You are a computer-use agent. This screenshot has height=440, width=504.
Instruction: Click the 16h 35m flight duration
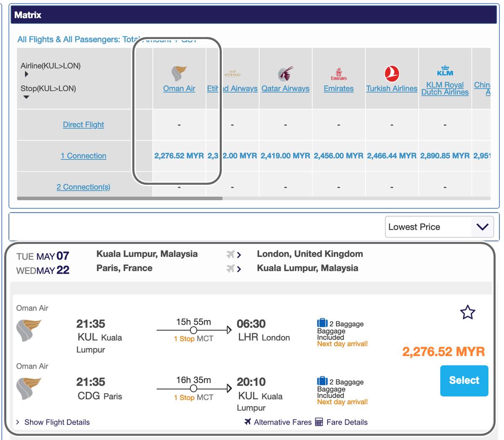[194, 380]
